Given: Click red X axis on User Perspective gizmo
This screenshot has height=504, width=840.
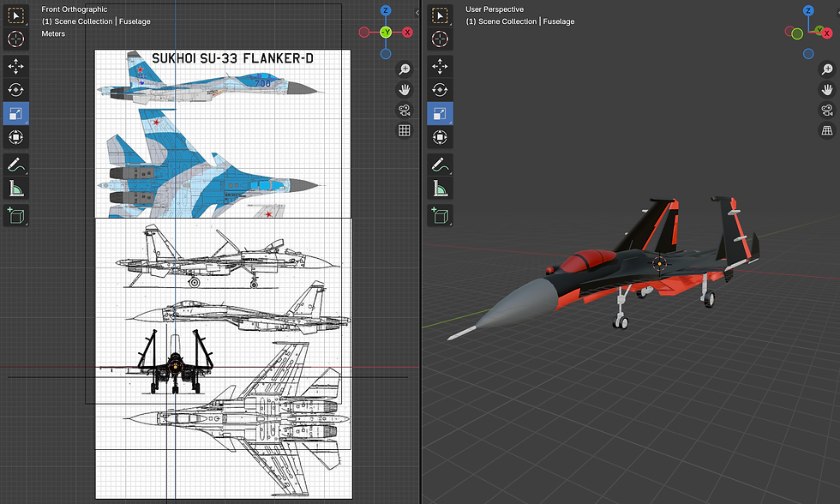Looking at the screenshot, I should click(x=826, y=33).
